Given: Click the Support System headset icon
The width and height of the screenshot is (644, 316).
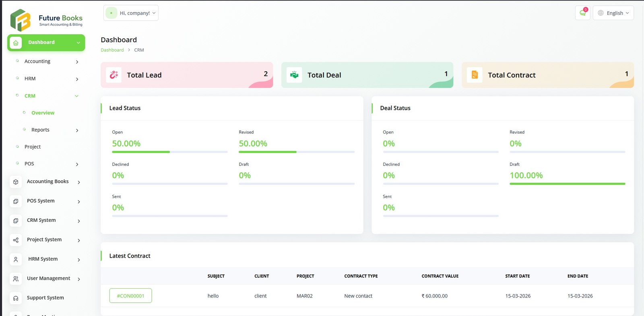Looking at the screenshot, I should click(16, 298).
